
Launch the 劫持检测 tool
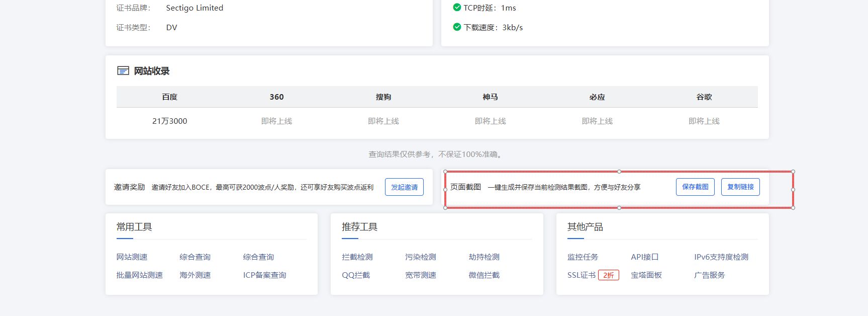click(484, 257)
